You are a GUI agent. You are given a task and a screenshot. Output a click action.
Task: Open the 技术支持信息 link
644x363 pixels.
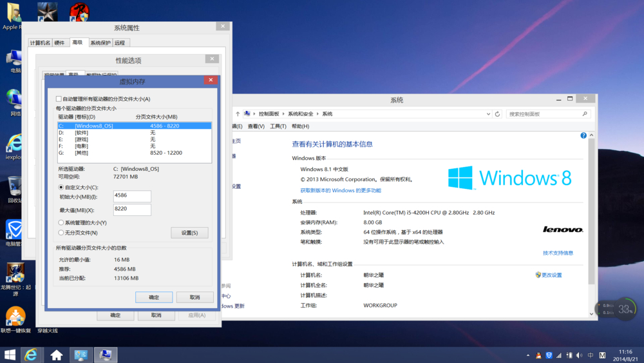(x=558, y=253)
